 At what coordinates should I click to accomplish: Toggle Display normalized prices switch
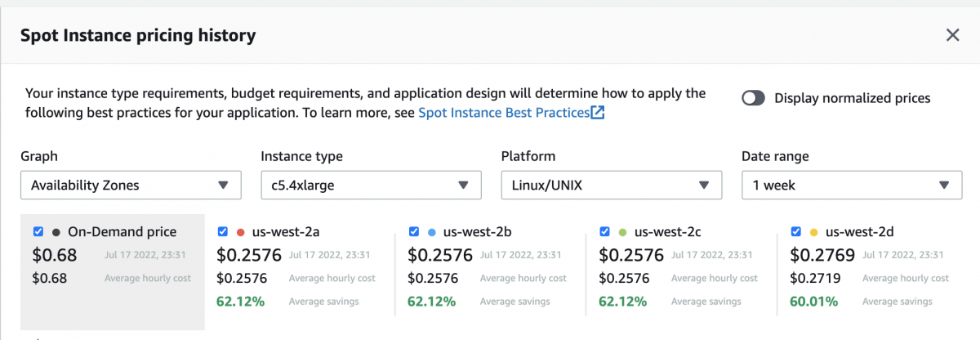[753, 98]
